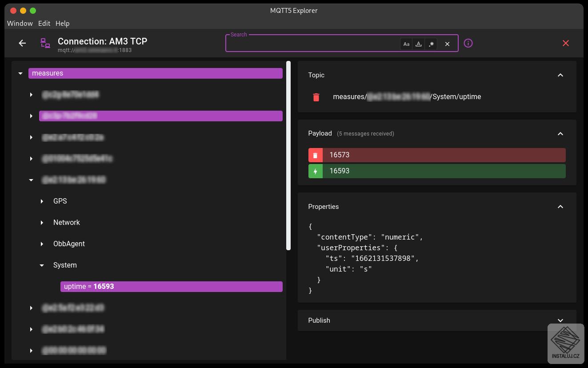588x368 pixels.
Task: Expand the GPS node arrow
Action: [42, 201]
